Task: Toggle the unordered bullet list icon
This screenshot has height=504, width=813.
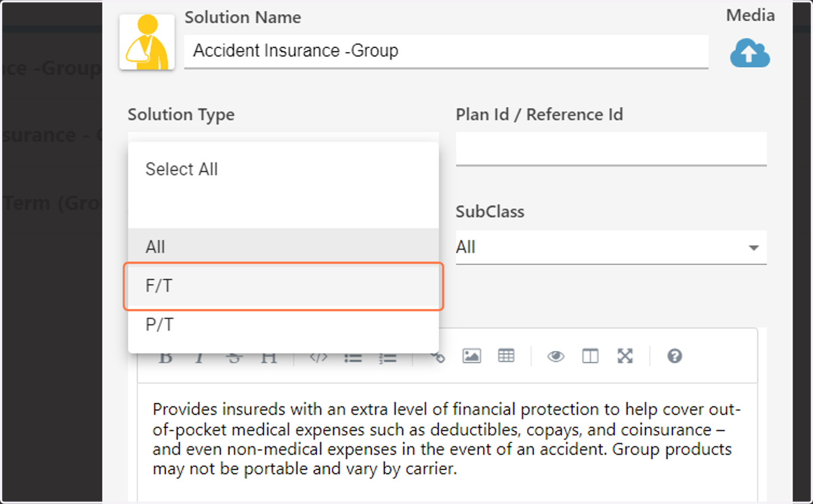Action: click(353, 357)
